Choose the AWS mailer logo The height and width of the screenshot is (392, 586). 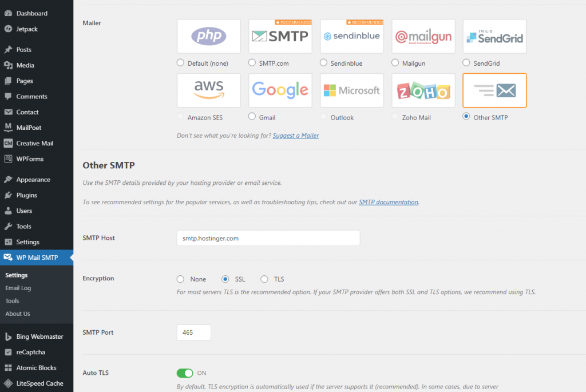tap(208, 90)
